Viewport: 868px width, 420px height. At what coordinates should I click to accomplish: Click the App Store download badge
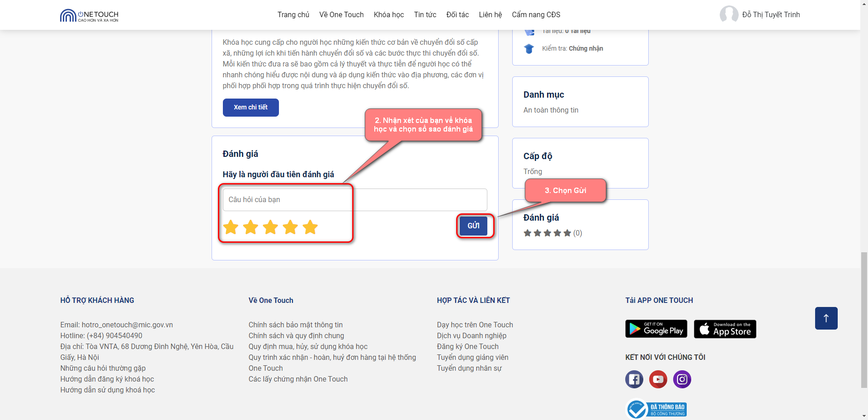[725, 329]
